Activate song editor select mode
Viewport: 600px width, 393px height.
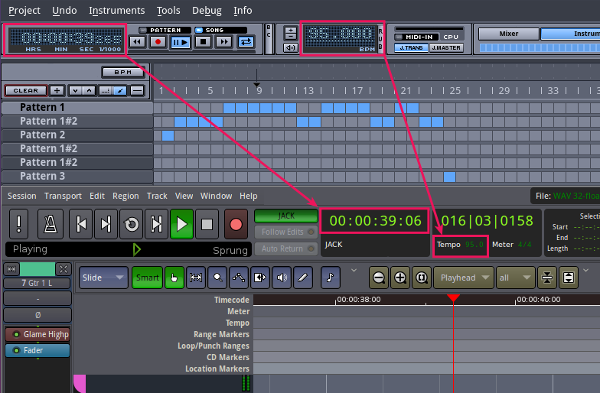(105, 91)
